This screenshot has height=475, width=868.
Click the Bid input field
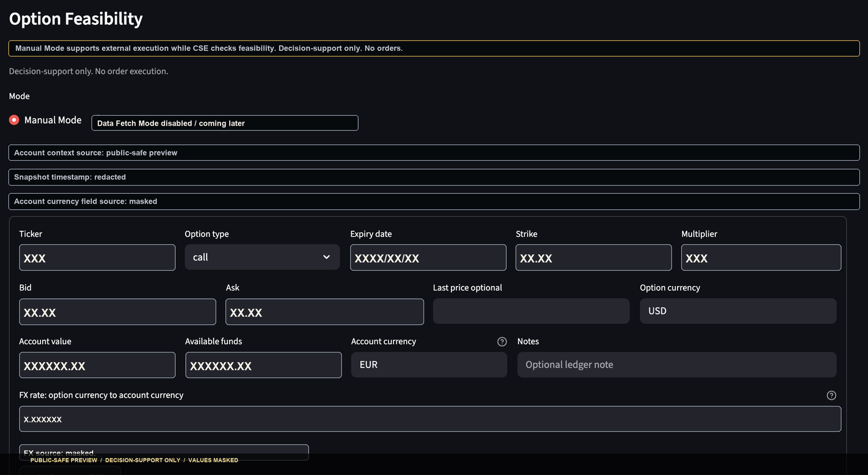(117, 312)
